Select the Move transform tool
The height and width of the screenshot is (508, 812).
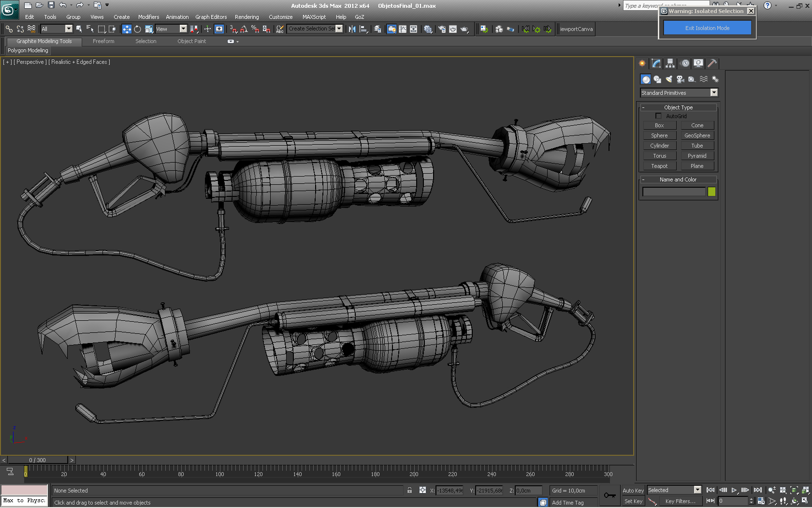pos(127,29)
